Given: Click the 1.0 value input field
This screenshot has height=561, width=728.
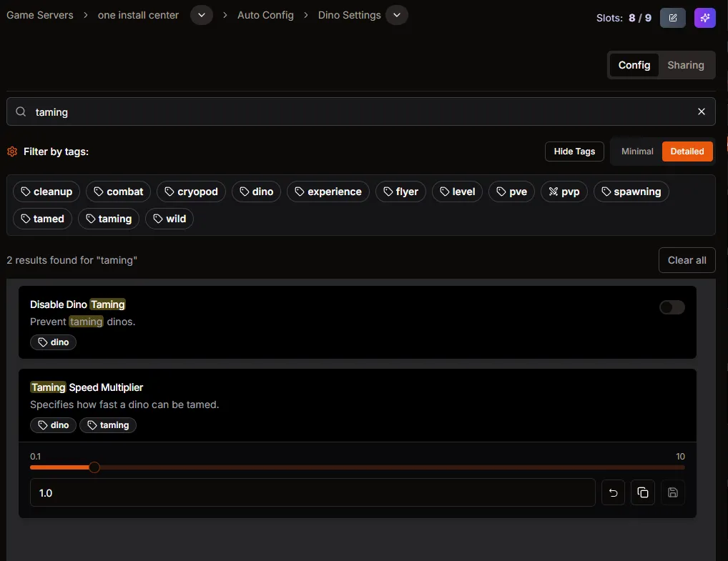Looking at the screenshot, I should click(313, 492).
